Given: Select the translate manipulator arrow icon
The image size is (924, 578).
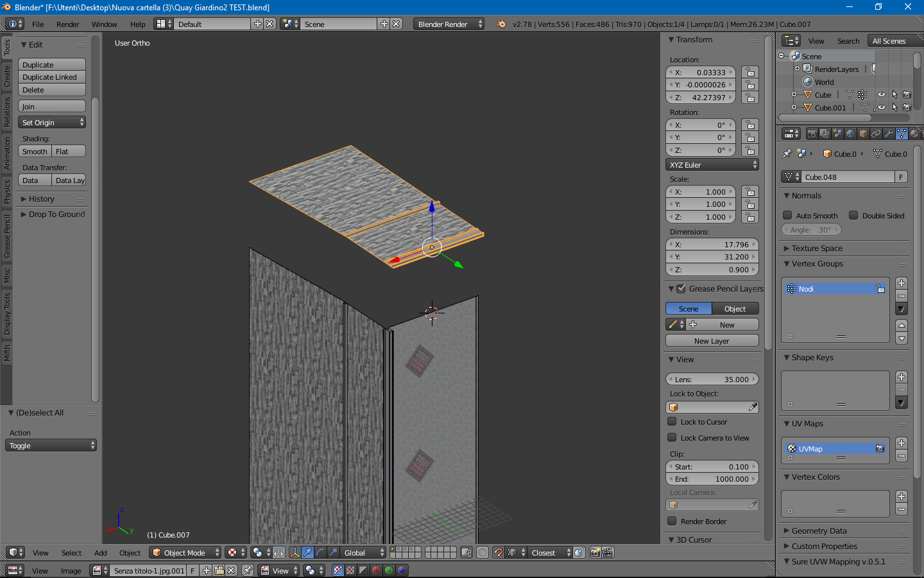Looking at the screenshot, I should (307, 553).
